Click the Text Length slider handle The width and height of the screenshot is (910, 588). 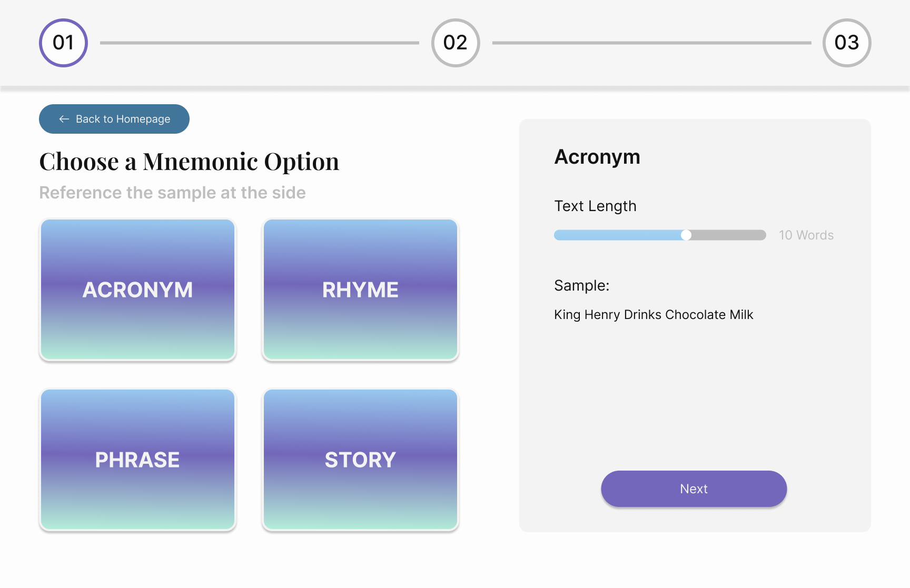point(686,235)
